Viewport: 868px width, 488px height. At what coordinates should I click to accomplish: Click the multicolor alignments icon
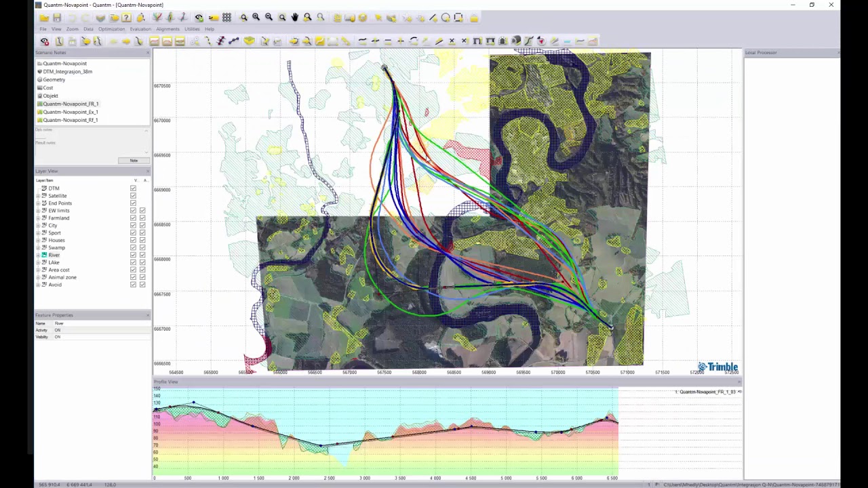158,18
